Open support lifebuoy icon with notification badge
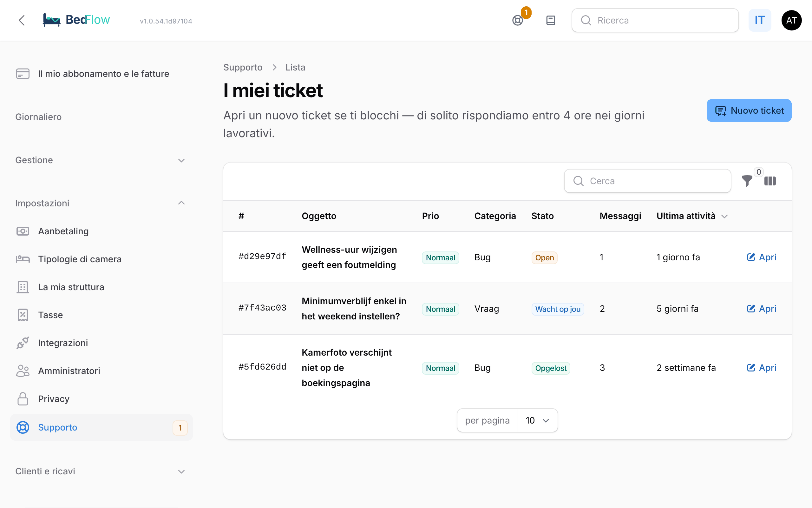The height and width of the screenshot is (508, 812). click(518, 21)
